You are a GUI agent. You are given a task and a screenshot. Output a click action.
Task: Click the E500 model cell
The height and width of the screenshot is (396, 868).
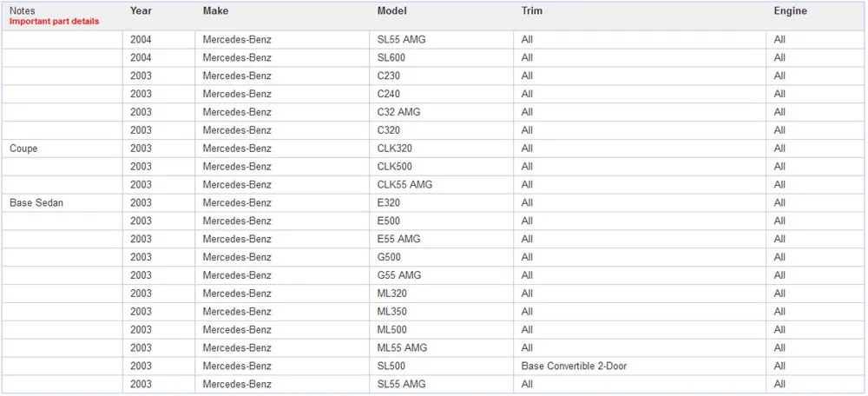click(x=389, y=221)
